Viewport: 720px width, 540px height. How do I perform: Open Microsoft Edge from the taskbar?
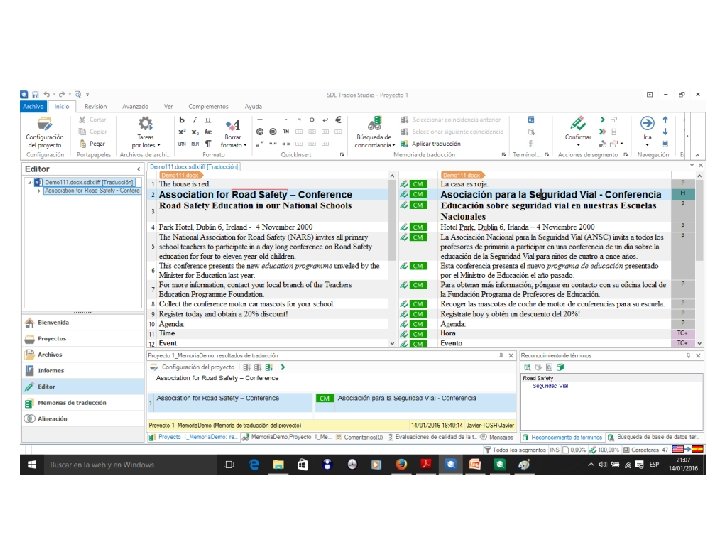click(253, 465)
